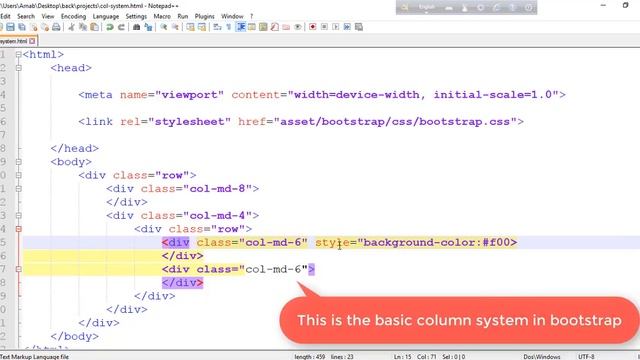This screenshot has height=360, width=640.
Task: Open the Replace toolbar icon
Action: tap(148, 27)
